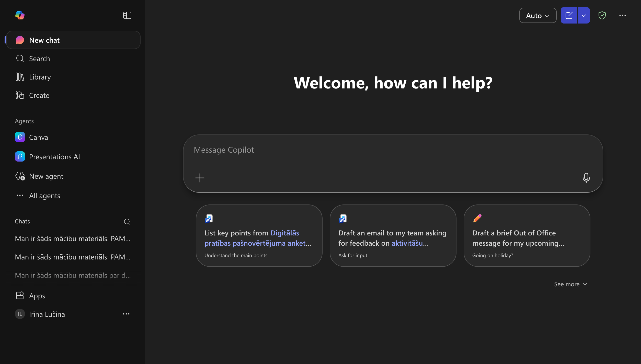Open the Canva agent
641x364 pixels.
point(38,137)
